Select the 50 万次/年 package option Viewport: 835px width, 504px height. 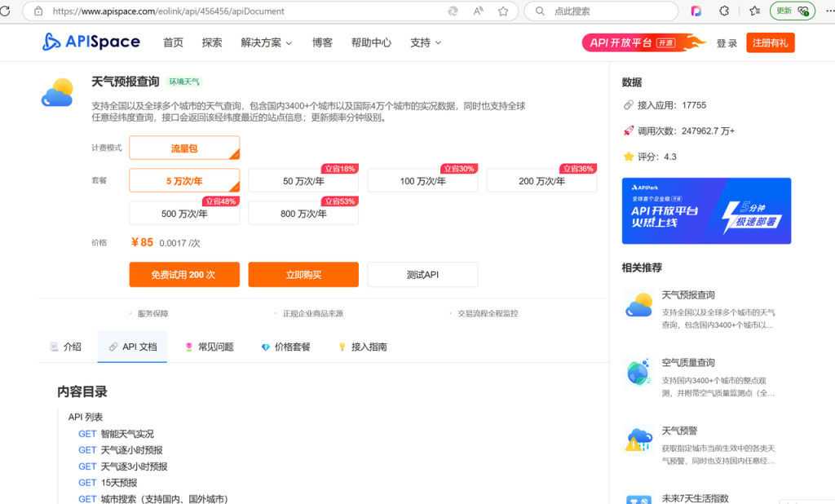click(303, 180)
